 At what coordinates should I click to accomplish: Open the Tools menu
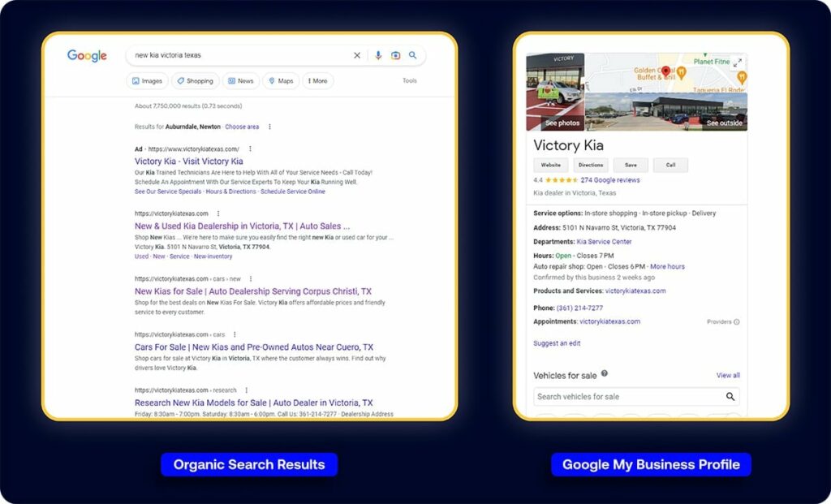pos(410,80)
